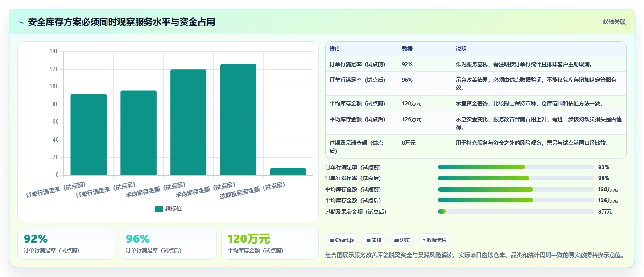The image size is (644, 277).
Task: Click the 120万元 value in table
Action: (x=412, y=104)
